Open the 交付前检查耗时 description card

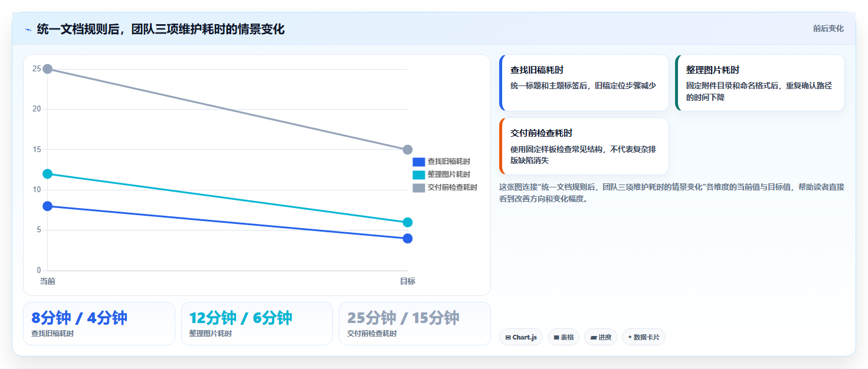pyautogui.click(x=584, y=146)
